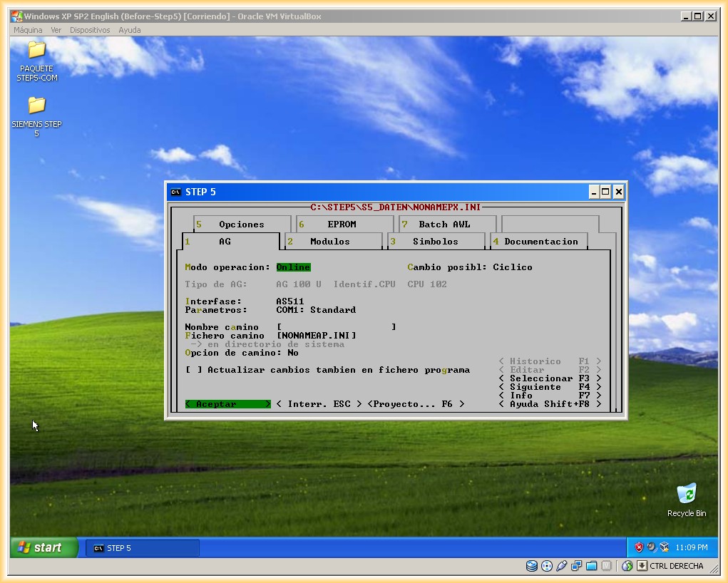Click the Seleccionar F3 option
The height and width of the screenshot is (583, 728).
tap(550, 378)
